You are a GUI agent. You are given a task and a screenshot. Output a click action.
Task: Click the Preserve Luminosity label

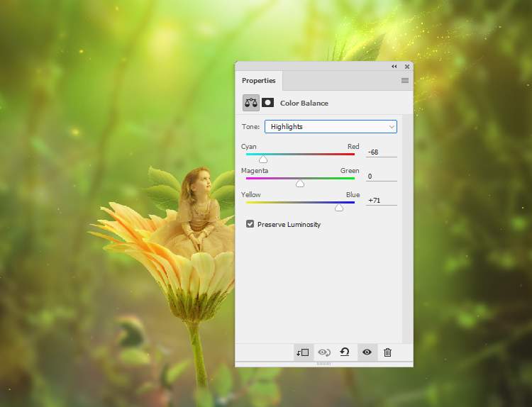289,225
